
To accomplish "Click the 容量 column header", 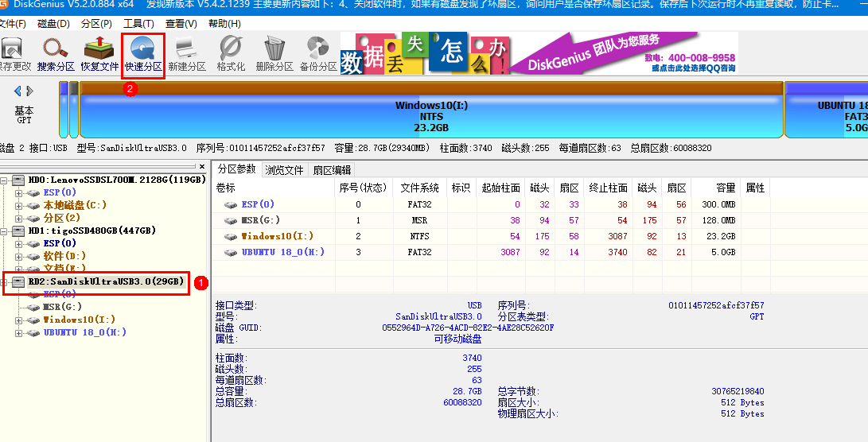I will 716,188.
